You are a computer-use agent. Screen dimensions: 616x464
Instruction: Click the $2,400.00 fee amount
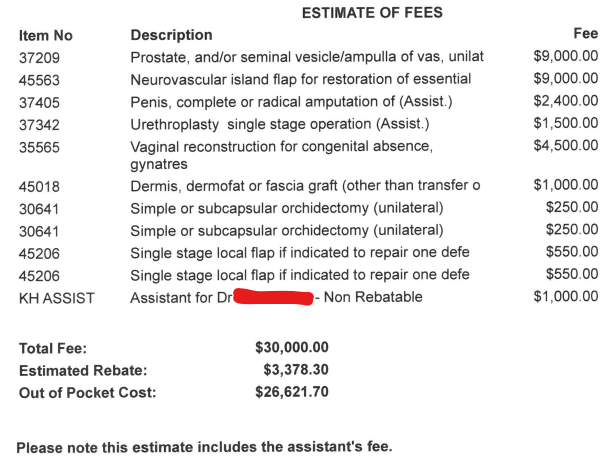566,102
